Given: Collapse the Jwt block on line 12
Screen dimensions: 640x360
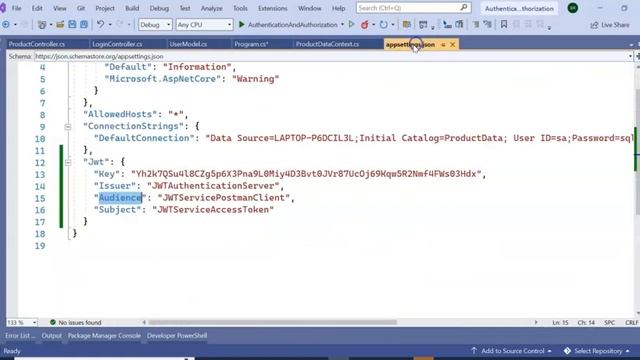Looking at the screenshot, I should click(68, 162).
